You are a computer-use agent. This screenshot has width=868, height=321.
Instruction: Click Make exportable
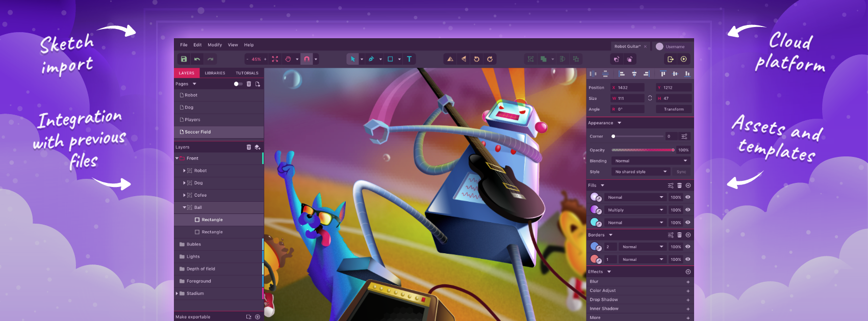193,317
